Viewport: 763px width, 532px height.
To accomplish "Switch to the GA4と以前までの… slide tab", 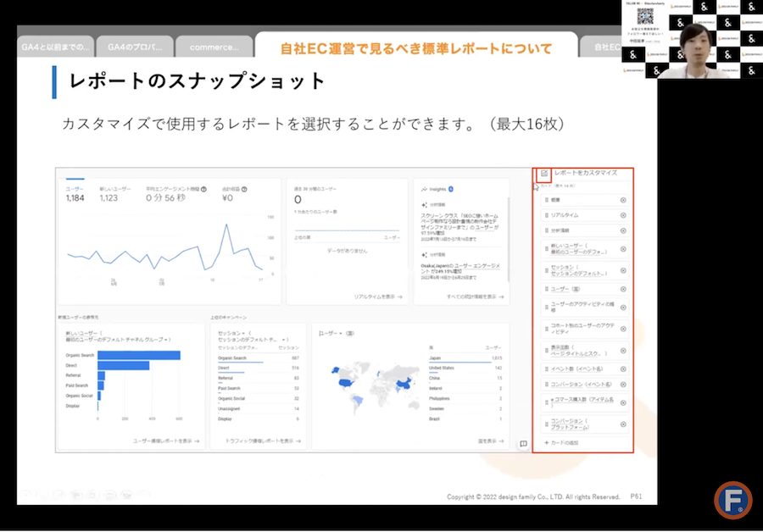I will pos(55,47).
